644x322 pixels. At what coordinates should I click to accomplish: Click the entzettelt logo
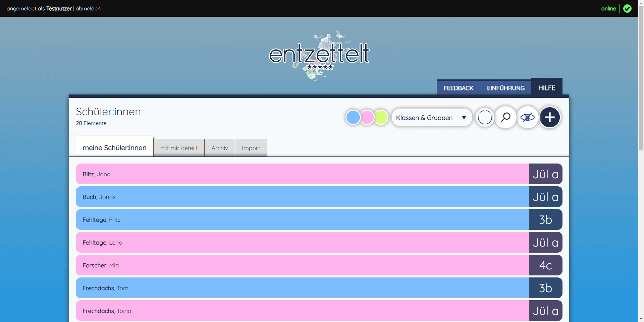click(x=319, y=55)
